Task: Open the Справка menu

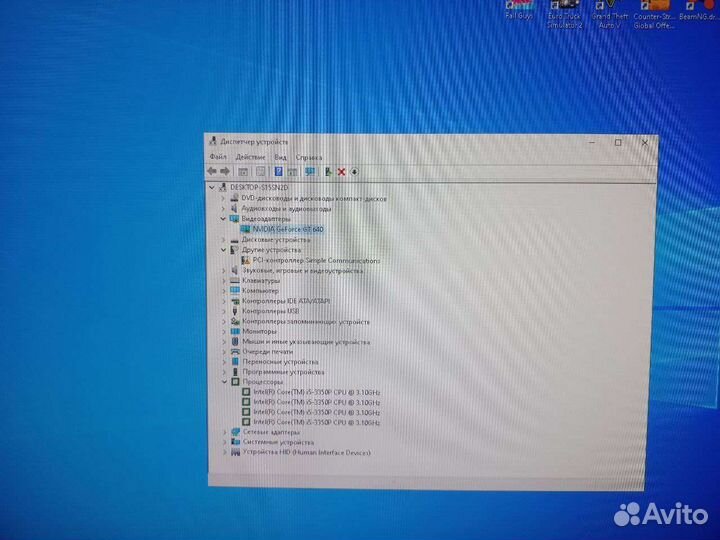Action: [x=309, y=158]
